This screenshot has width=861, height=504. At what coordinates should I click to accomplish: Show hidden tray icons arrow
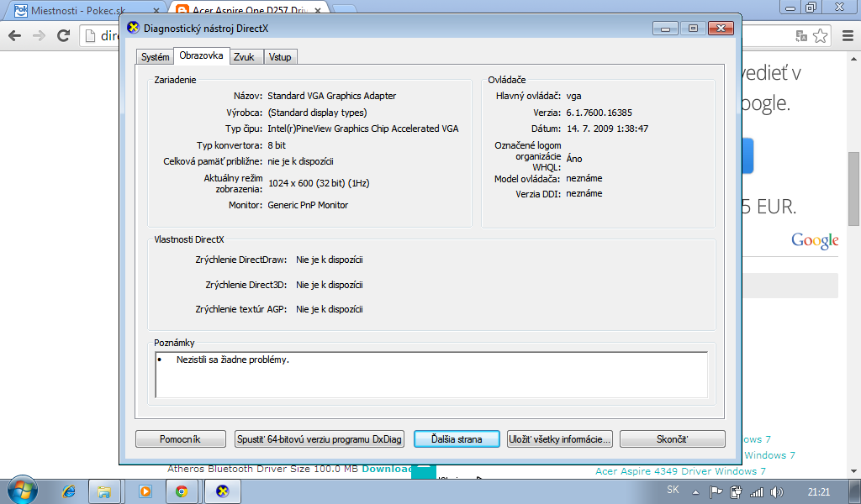[695, 492]
